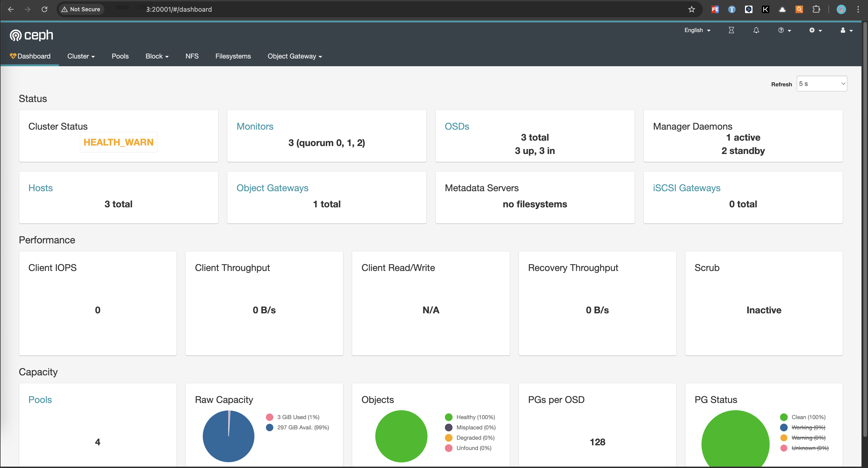Open the Monitors link
This screenshot has width=868, height=468.
click(255, 126)
